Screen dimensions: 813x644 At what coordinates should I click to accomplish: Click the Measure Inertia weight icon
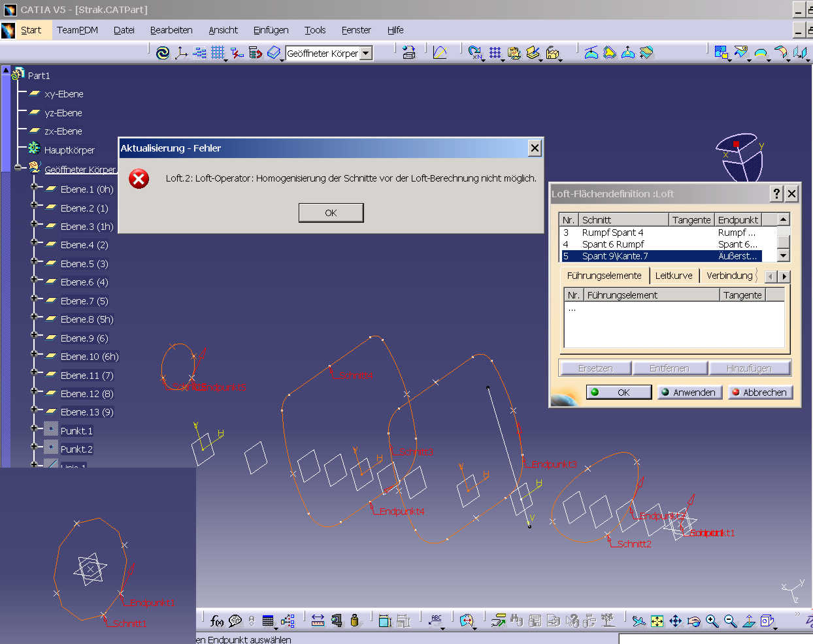[354, 620]
